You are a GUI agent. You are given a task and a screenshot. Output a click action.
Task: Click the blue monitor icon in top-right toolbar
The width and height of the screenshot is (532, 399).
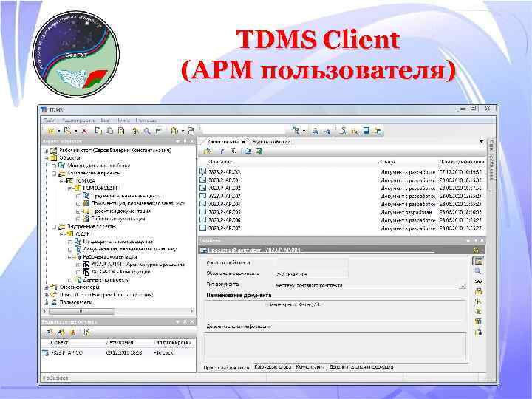click(x=366, y=131)
